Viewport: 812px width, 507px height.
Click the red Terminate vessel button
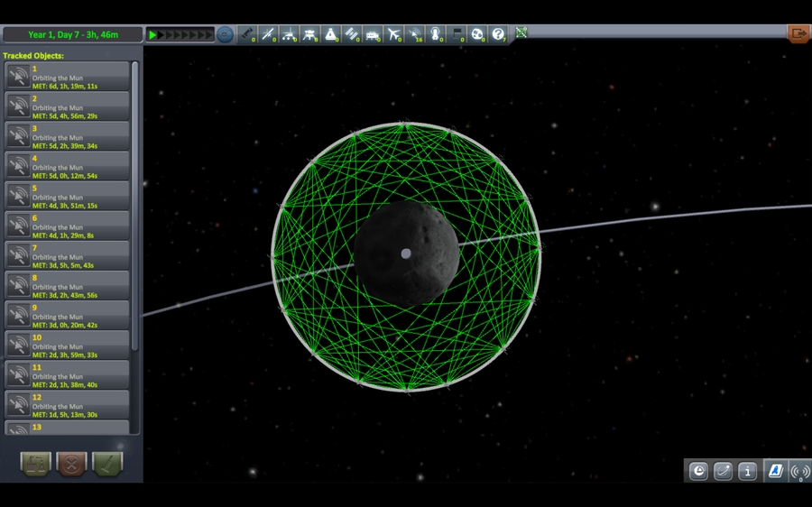(x=71, y=464)
